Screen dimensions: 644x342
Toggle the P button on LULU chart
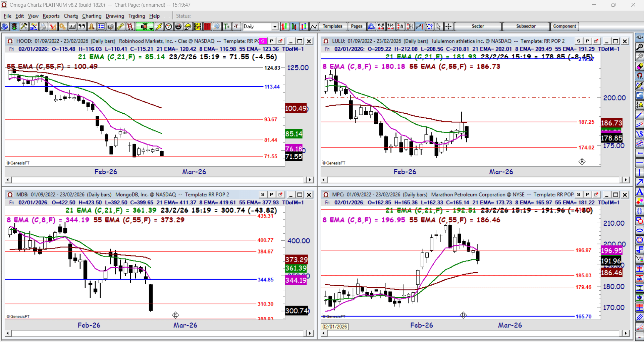(588, 41)
